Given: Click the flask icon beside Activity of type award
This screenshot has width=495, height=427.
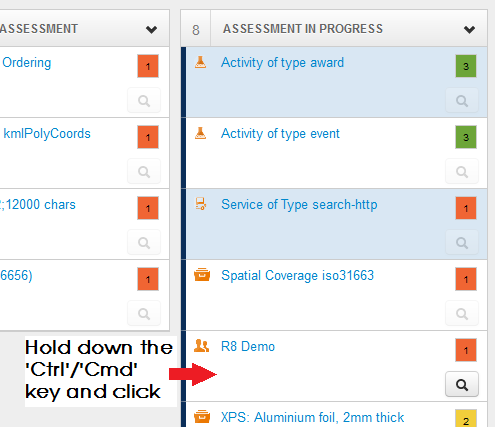Looking at the screenshot, I should point(200,62).
